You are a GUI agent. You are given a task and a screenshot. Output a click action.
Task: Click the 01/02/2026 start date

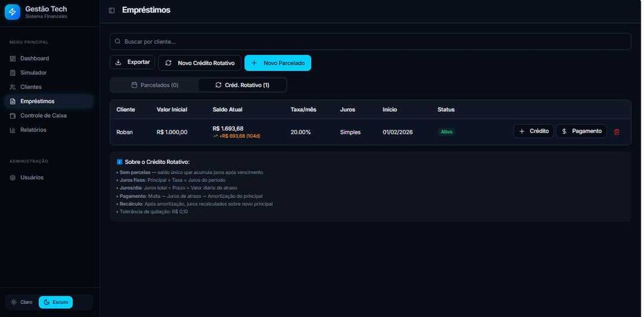(x=397, y=132)
